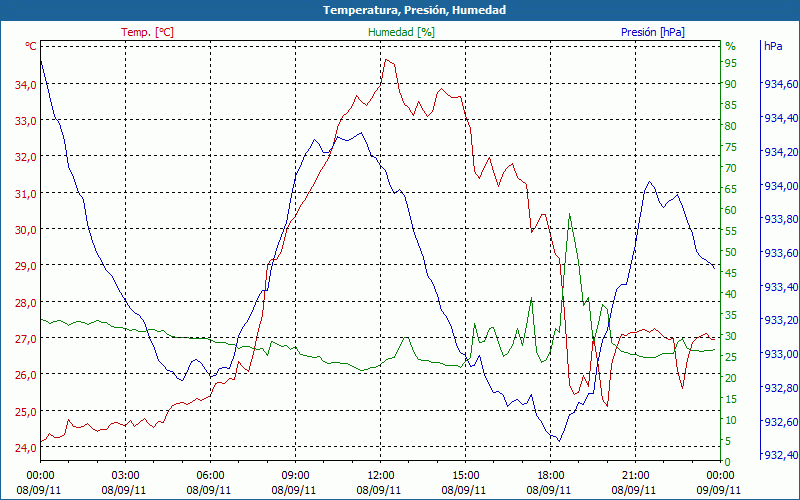Click the red temperature curve's highest peak
Viewport: 800px width, 500px height.
(384, 59)
